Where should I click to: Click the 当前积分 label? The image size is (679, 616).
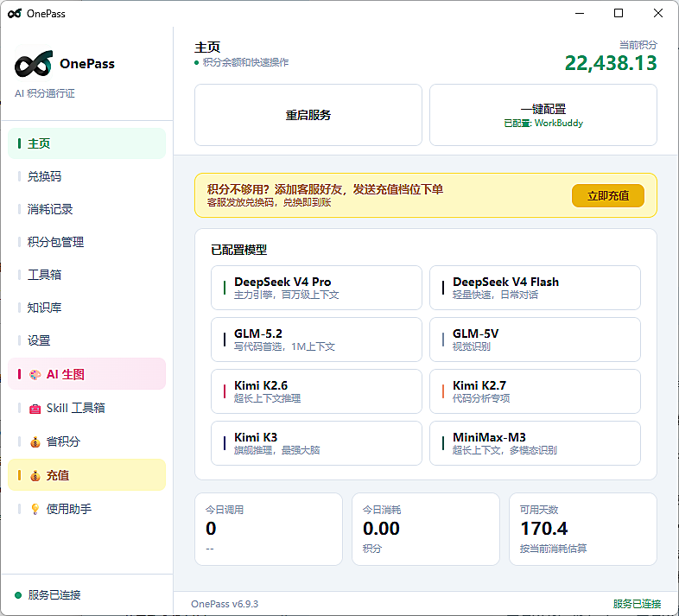(x=638, y=45)
